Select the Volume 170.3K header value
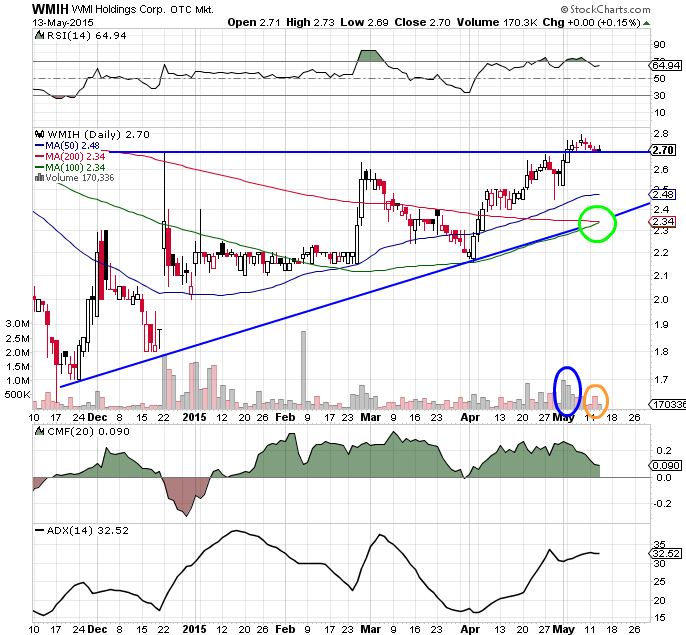686x635 pixels. tap(497, 22)
